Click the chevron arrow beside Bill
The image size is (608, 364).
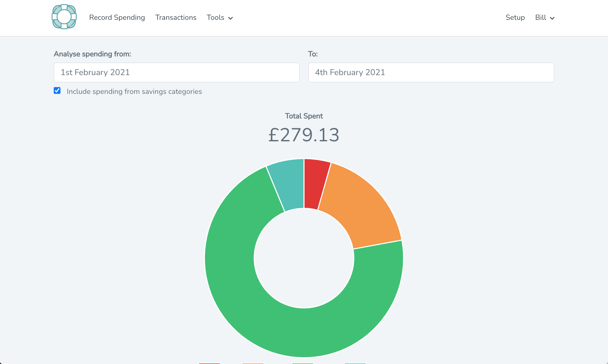552,18
